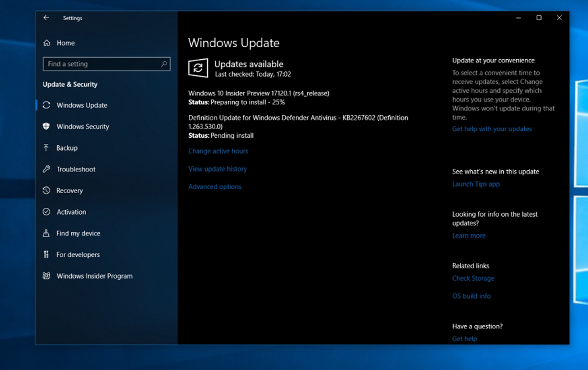Viewport: 588px width, 370px height.
Task: Click the Updates available heading
Action: pyautogui.click(x=249, y=64)
